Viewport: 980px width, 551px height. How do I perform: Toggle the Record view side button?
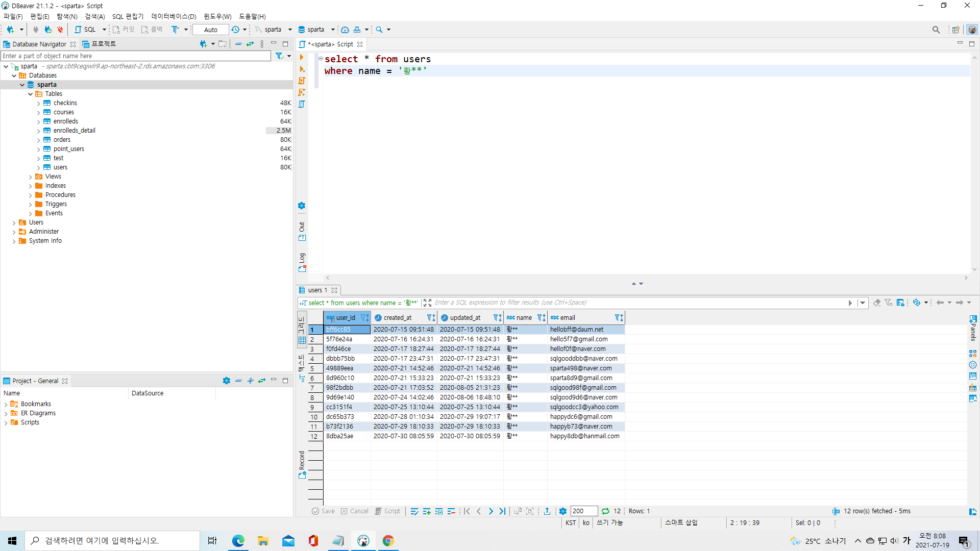(302, 464)
